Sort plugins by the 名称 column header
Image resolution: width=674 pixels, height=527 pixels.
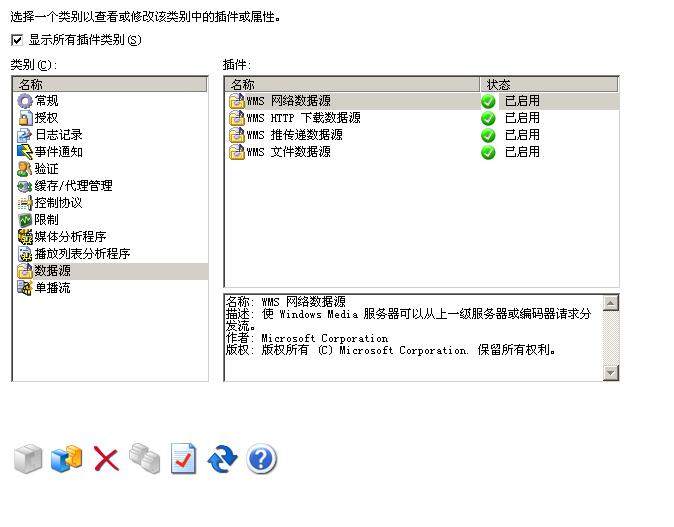pos(352,84)
